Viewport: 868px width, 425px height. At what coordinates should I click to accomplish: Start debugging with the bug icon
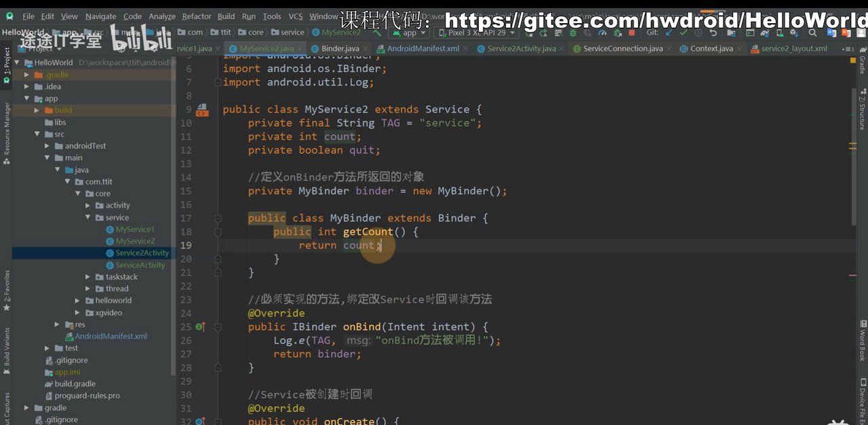(x=572, y=33)
